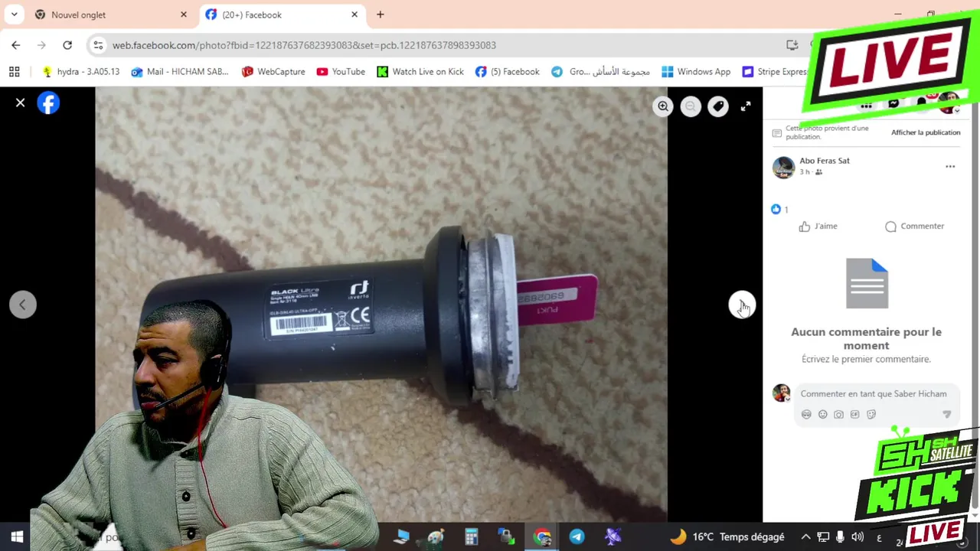
Task: Open the Stripe Express bookmark
Action: pyautogui.click(x=775, y=72)
